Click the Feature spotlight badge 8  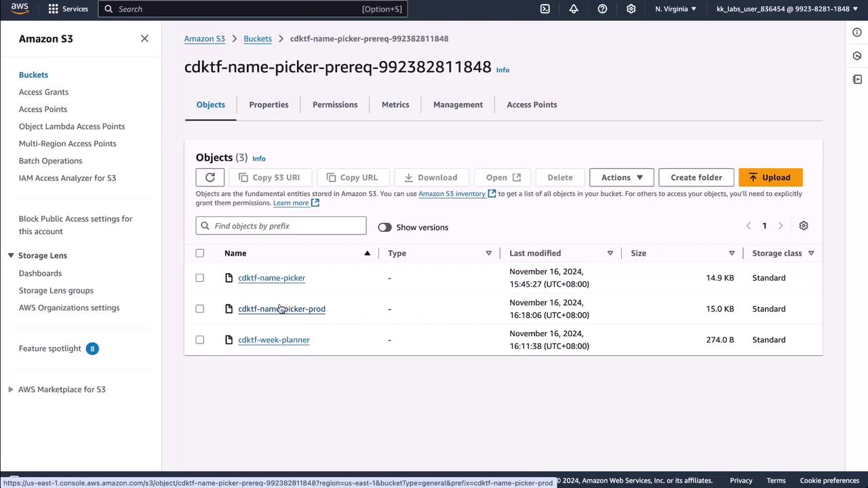[92, 348]
